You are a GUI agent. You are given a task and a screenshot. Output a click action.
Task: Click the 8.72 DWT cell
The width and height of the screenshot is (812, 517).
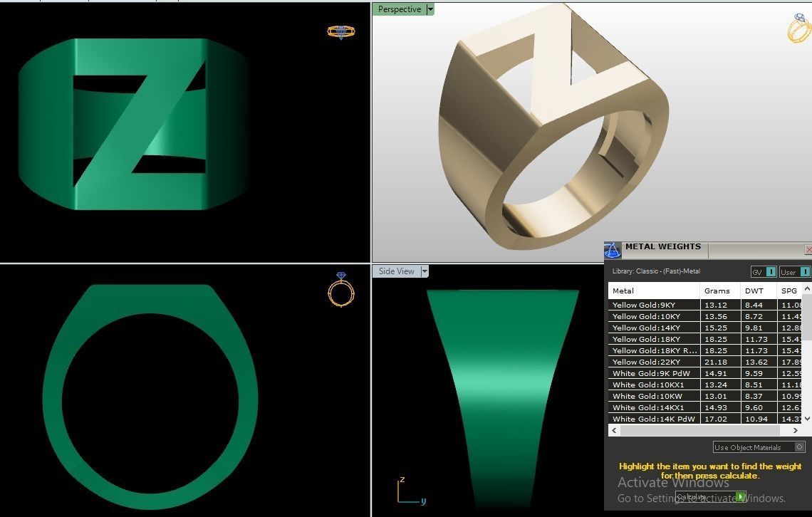(759, 316)
